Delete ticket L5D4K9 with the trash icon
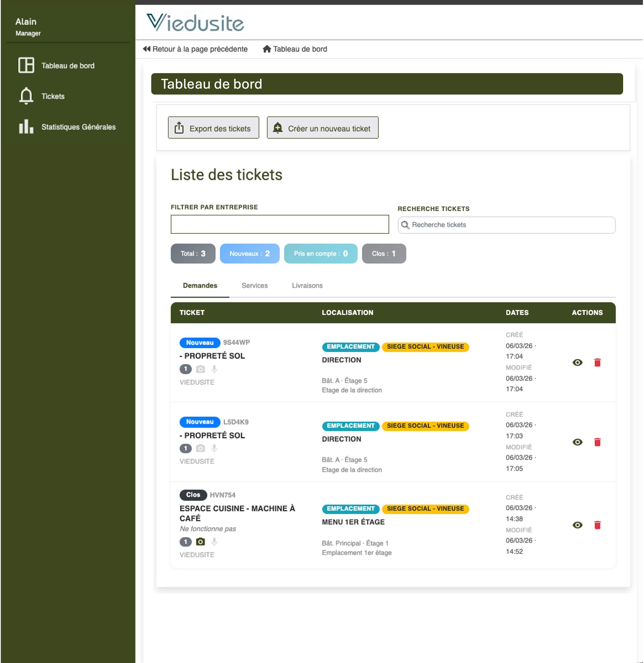The image size is (644, 663). click(598, 442)
